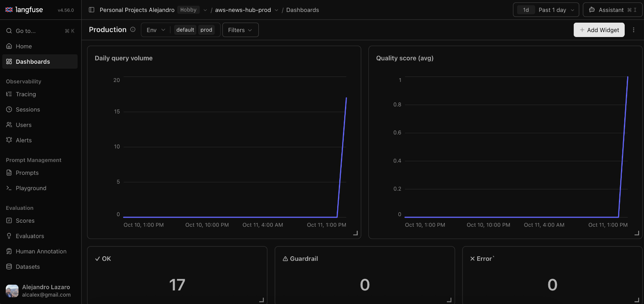This screenshot has height=304, width=644.
Task: Open the Past 1 day time range dropdown
Action: pyautogui.click(x=546, y=10)
